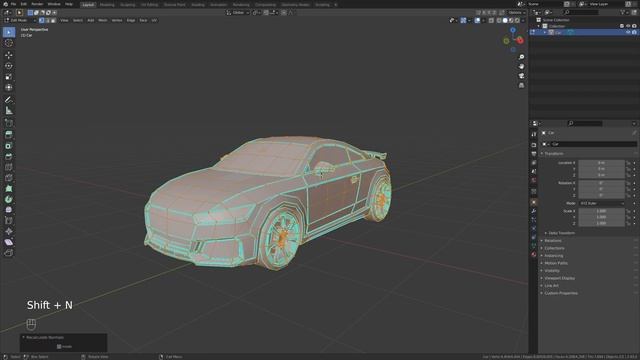Open the Material red sphere properties tab
The image size is (640, 360).
point(533,254)
